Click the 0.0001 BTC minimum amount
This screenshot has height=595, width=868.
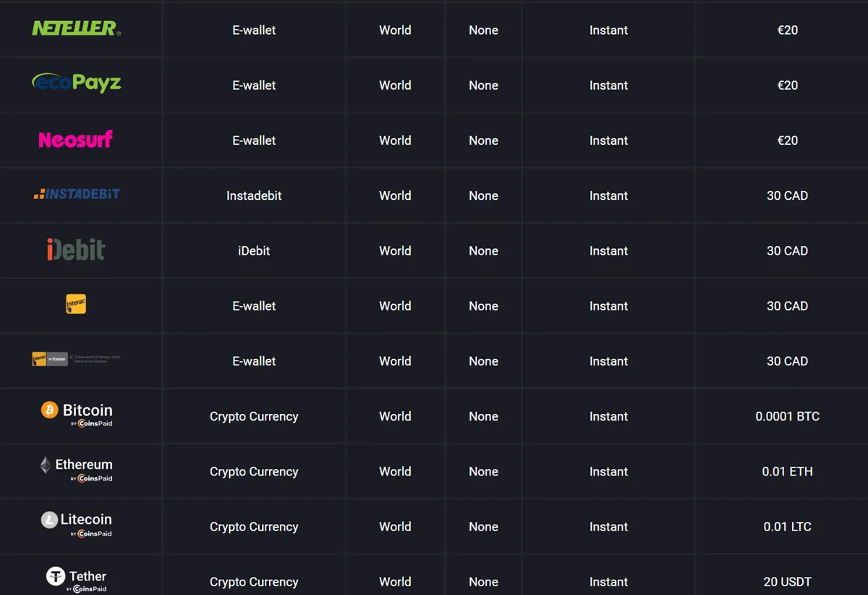tap(787, 416)
